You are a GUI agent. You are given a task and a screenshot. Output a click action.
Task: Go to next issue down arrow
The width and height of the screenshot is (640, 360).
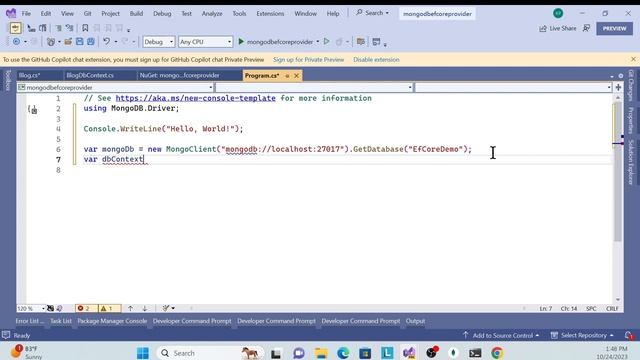click(144, 308)
